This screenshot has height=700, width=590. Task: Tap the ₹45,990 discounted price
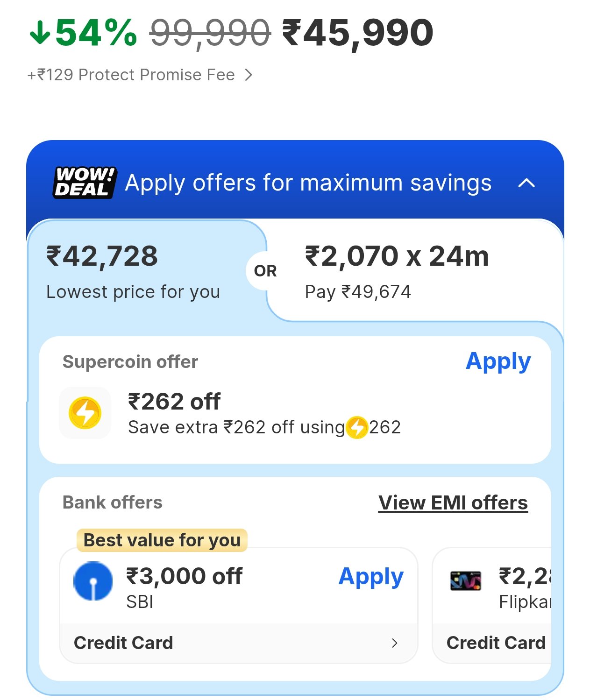coord(358,33)
